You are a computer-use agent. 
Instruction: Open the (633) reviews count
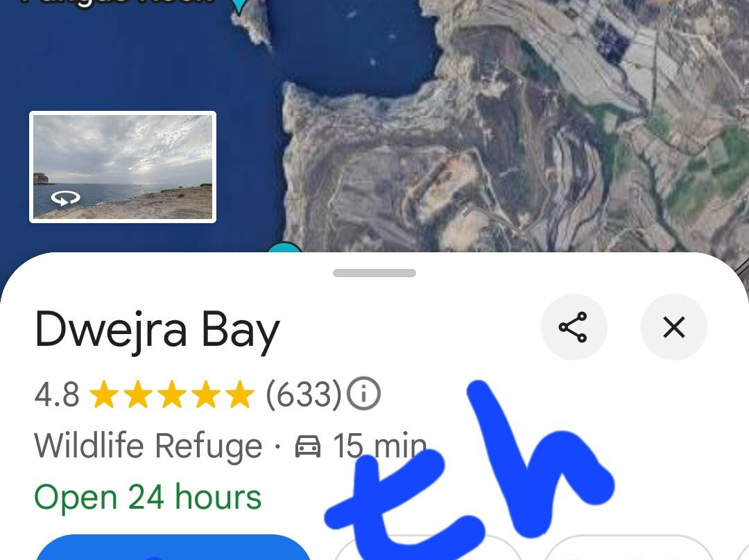[x=304, y=394]
